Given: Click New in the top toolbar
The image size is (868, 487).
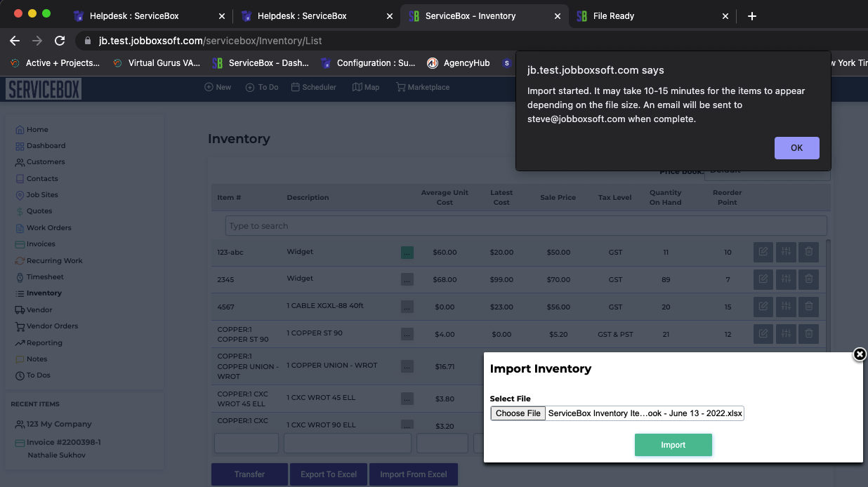Looking at the screenshot, I should coord(218,87).
